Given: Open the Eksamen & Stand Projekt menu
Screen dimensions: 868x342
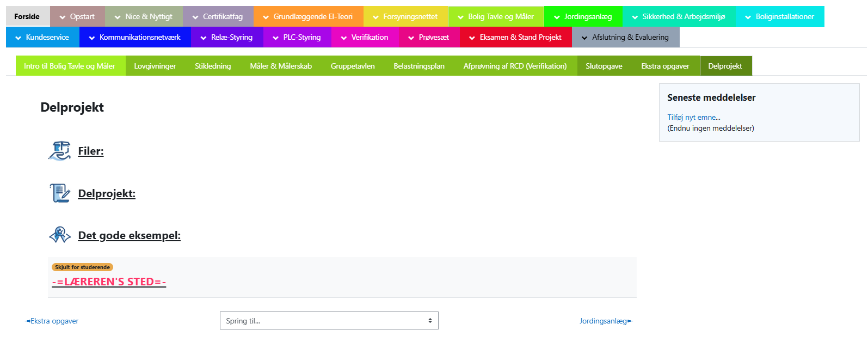Looking at the screenshot, I should point(515,38).
